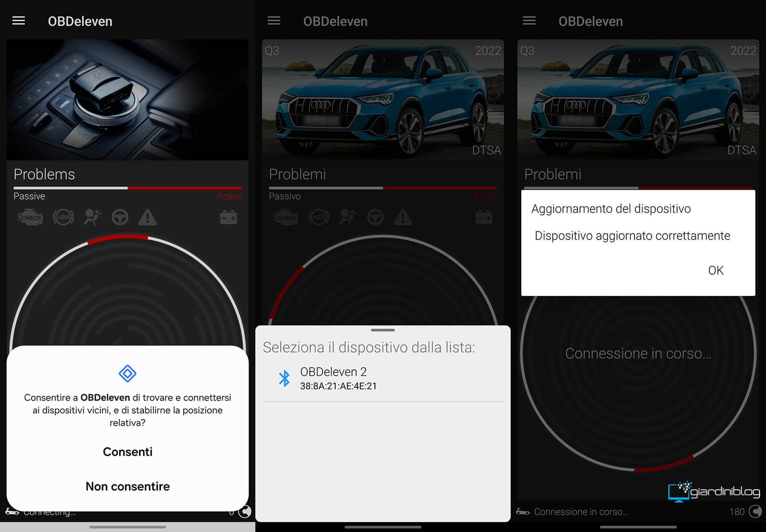Tap battery icon in middle screen
The image size is (766, 532).
(484, 217)
